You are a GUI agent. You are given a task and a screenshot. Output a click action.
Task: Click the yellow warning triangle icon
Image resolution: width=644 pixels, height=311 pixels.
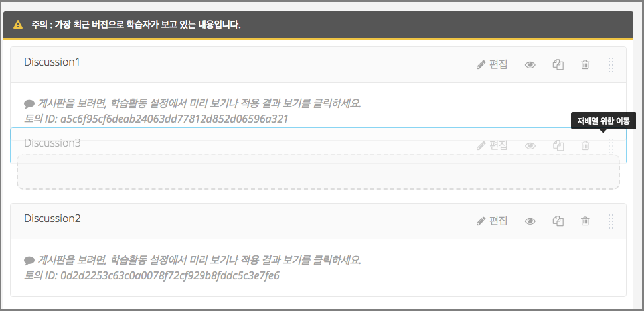click(x=18, y=25)
